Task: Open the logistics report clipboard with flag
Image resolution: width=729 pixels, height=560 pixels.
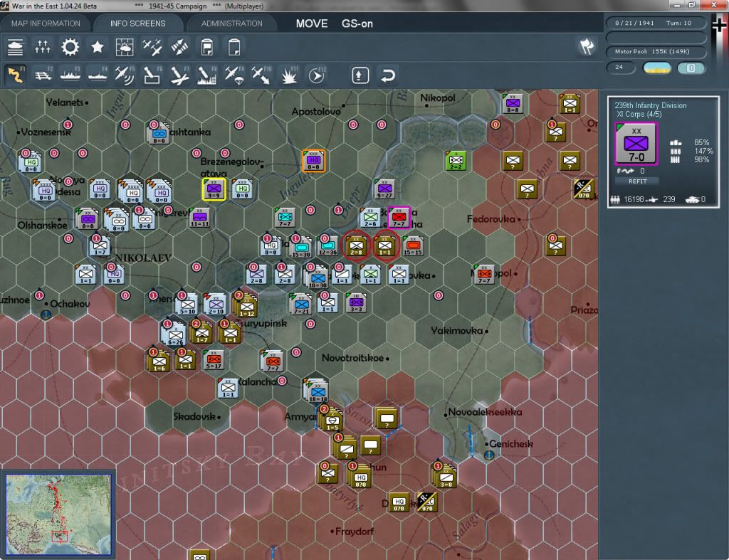Action: 207,47
